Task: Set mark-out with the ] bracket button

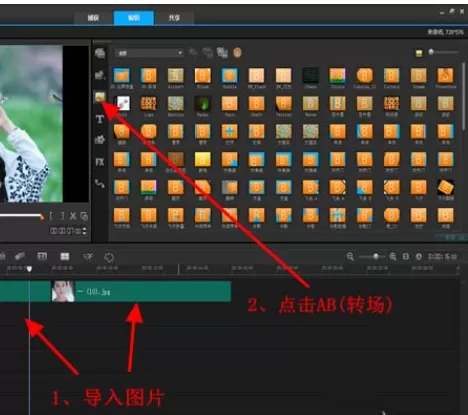Action: 62,216
